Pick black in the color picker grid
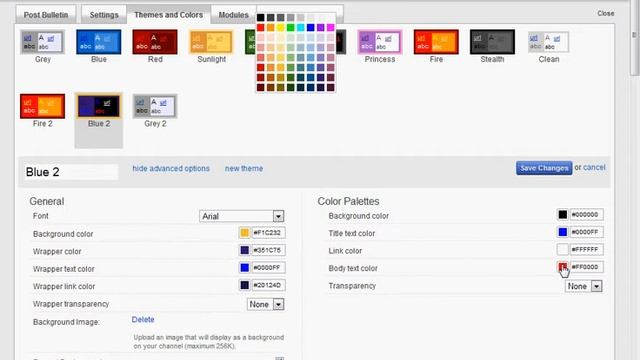The height and width of the screenshot is (360, 640). coord(260,18)
